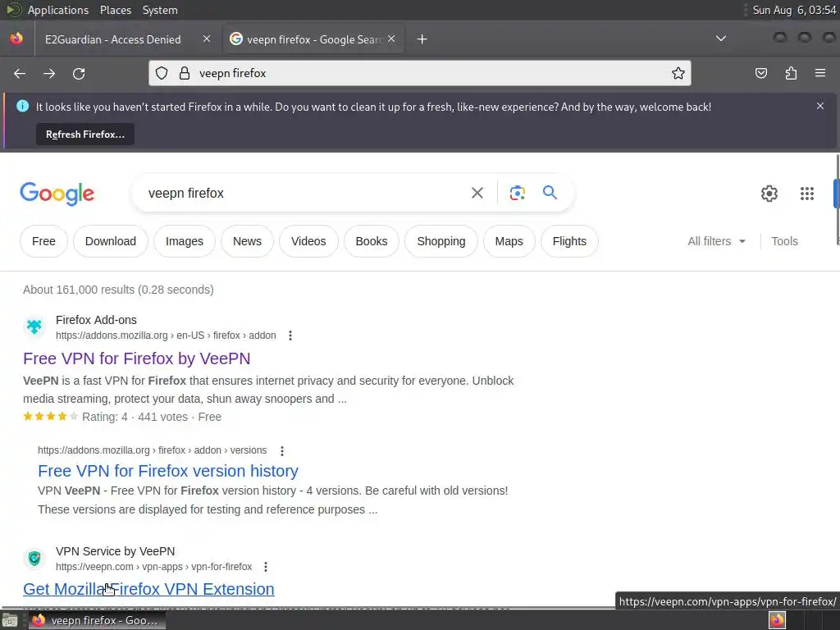Select the veepn firefox Google Search tab
840x630 pixels.
313,39
